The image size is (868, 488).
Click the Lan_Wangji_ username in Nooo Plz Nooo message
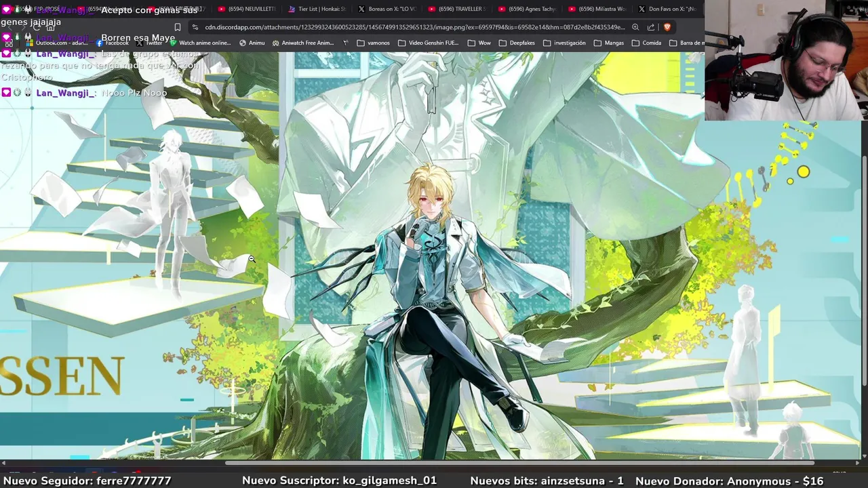(x=66, y=93)
